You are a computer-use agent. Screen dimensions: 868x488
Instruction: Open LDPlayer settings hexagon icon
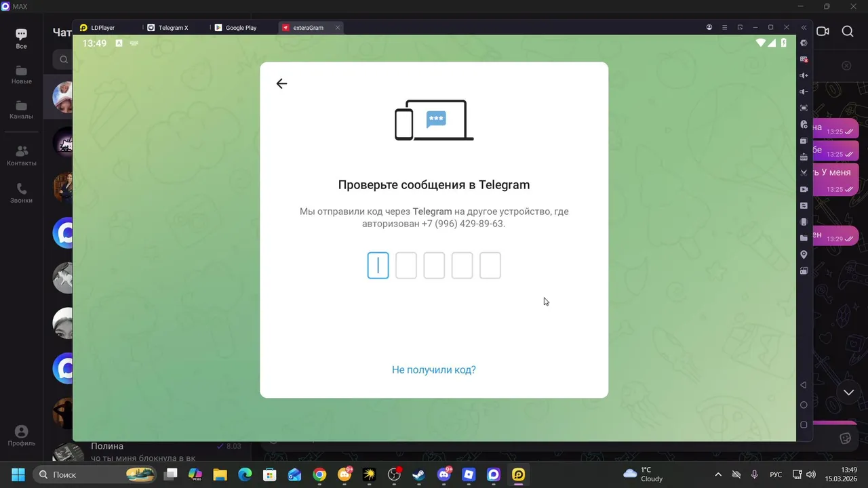tap(804, 43)
